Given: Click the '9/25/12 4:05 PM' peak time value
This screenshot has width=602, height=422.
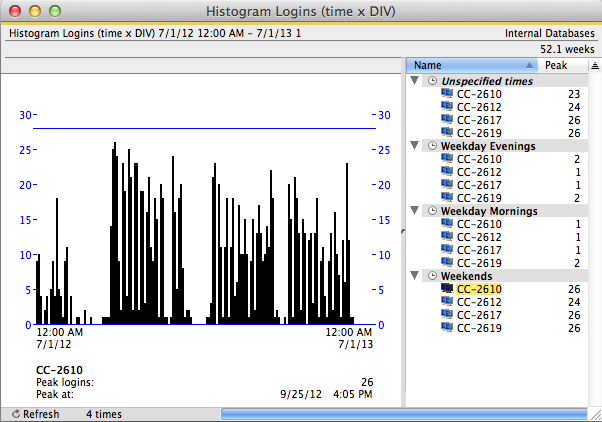Looking at the screenshot, I should [x=326, y=394].
